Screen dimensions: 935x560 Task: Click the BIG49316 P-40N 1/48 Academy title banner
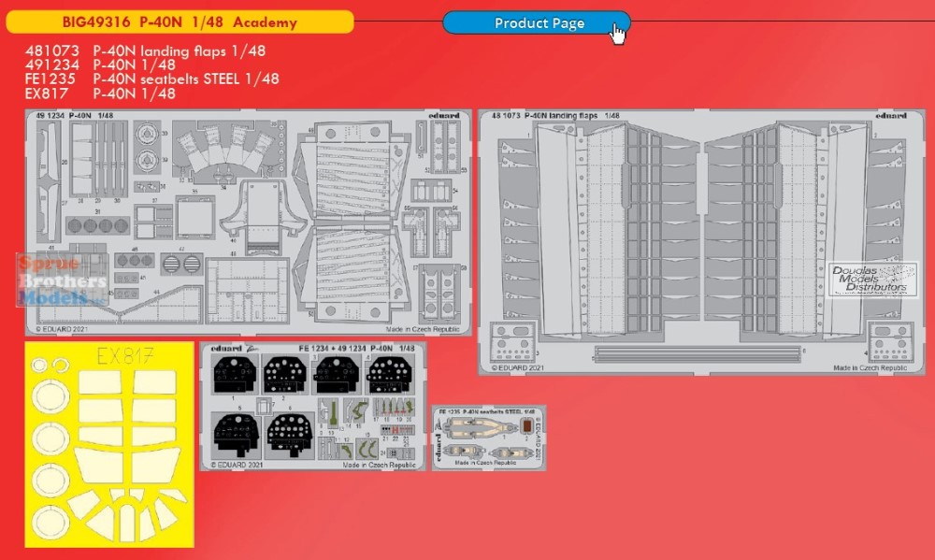pos(180,22)
